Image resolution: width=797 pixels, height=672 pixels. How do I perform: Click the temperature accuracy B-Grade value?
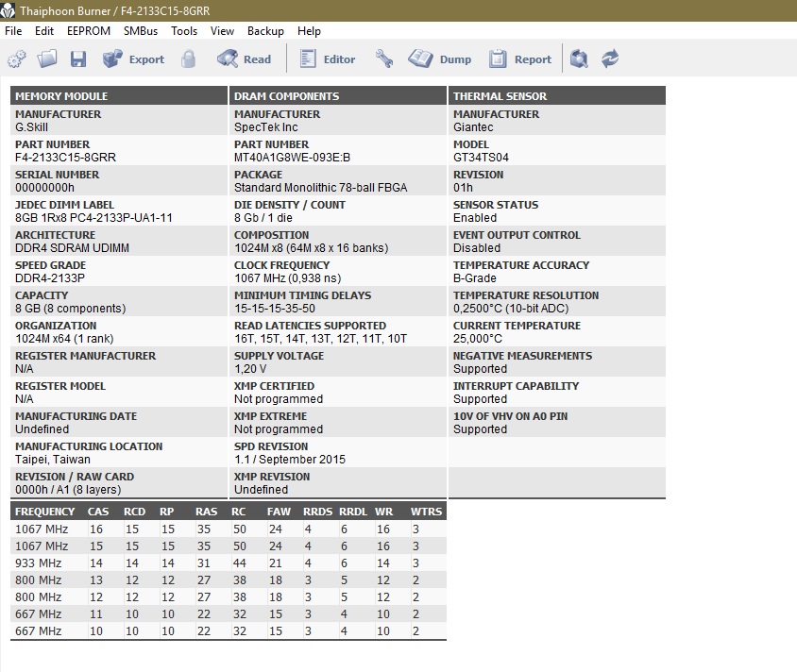tap(475, 278)
